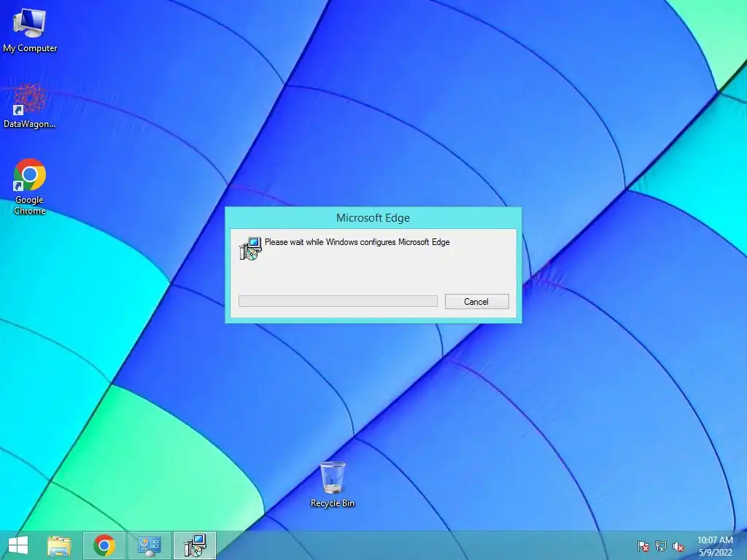Click the installer taskbar item
Image resolution: width=747 pixels, height=560 pixels.
point(194,545)
